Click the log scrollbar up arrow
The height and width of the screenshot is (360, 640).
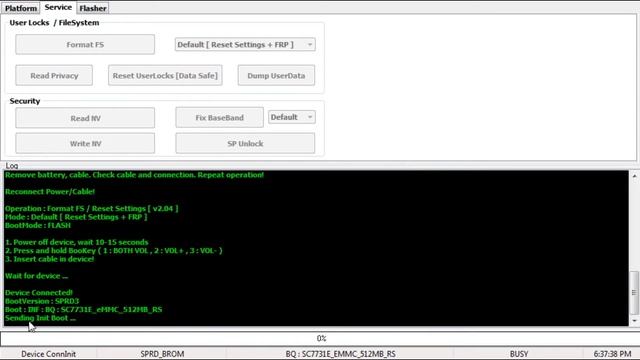634,176
